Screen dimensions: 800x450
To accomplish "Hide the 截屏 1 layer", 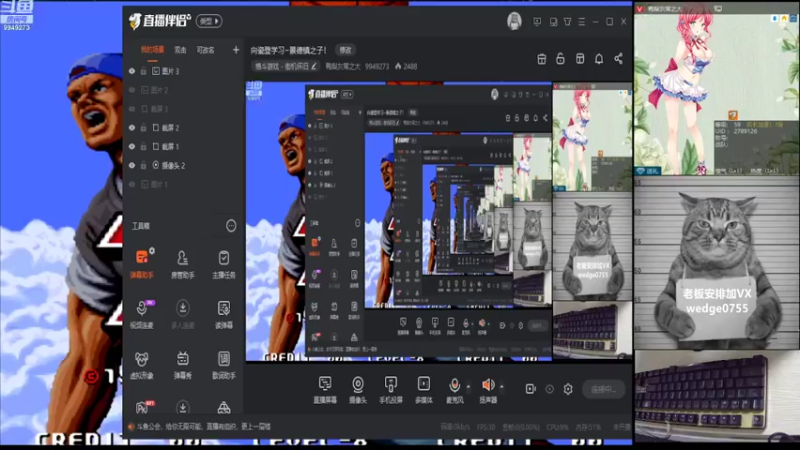I will (x=132, y=146).
